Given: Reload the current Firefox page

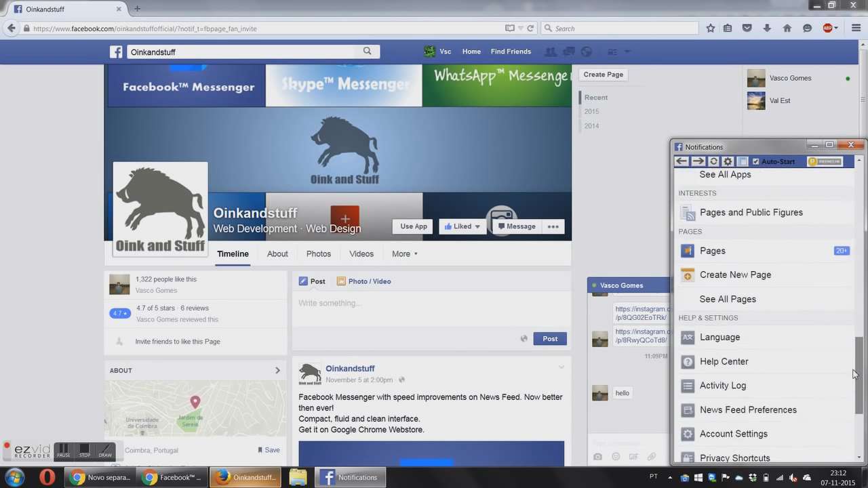Looking at the screenshot, I should [530, 28].
